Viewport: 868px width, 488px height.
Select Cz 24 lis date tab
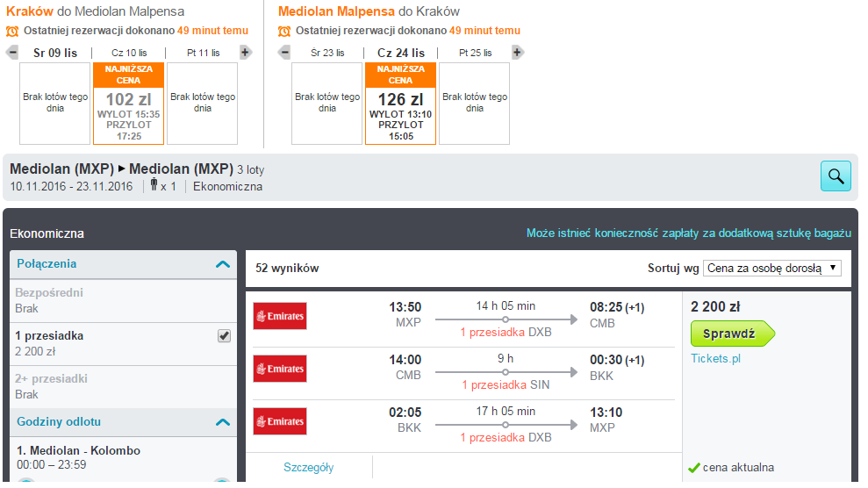(401, 54)
